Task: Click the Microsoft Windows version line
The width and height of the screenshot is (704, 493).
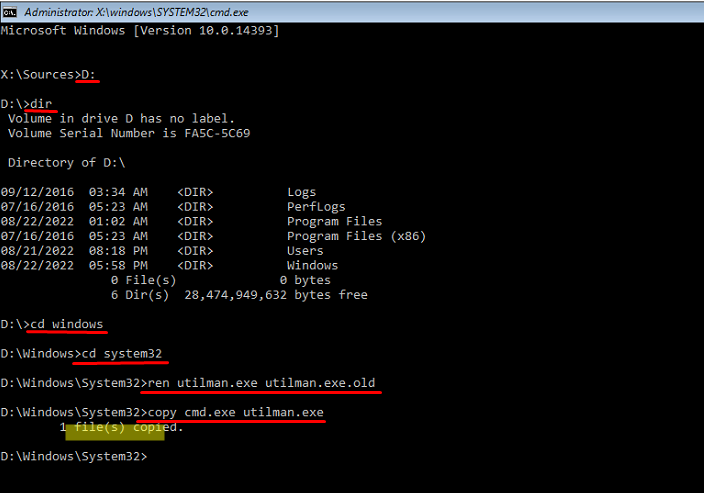Action: tap(139, 31)
